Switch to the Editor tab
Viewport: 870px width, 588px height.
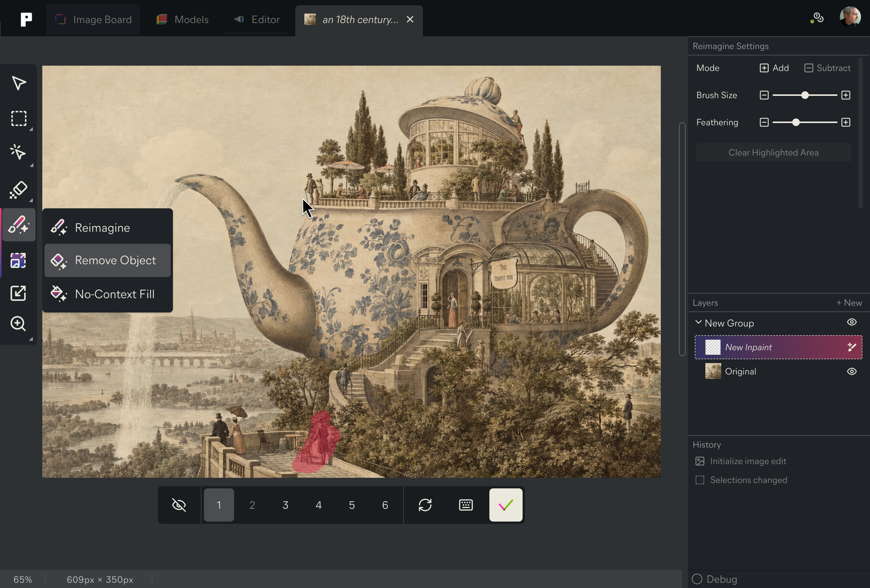click(256, 20)
